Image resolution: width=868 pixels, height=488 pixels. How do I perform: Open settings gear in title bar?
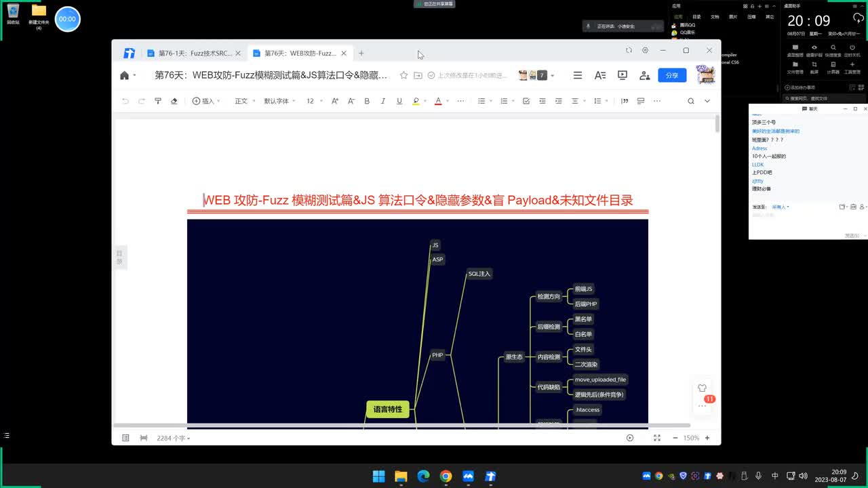coord(645,50)
